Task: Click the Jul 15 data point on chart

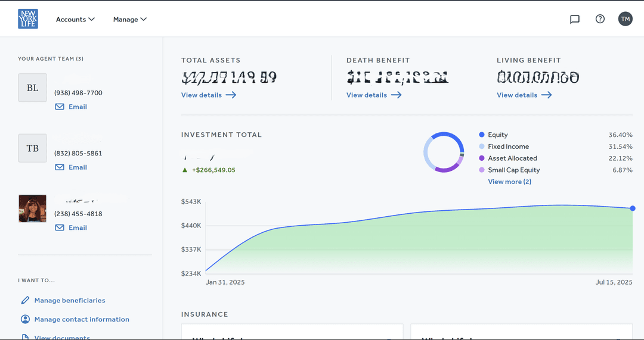Action: coord(632,208)
